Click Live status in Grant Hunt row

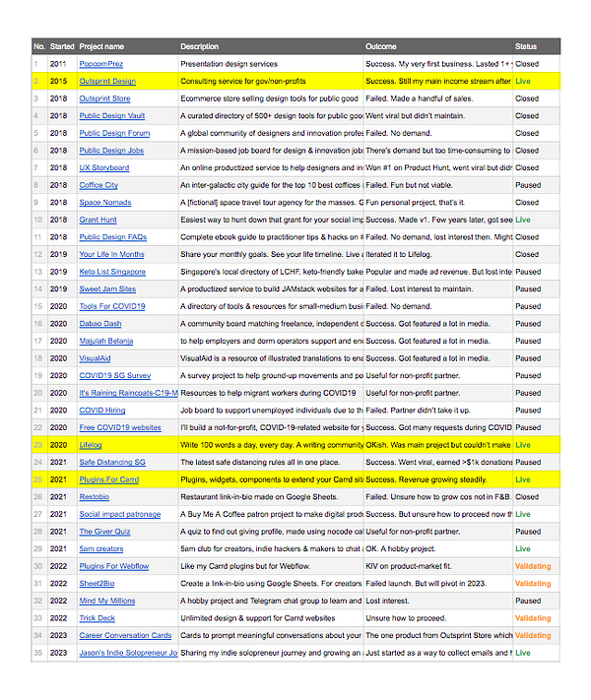point(523,220)
